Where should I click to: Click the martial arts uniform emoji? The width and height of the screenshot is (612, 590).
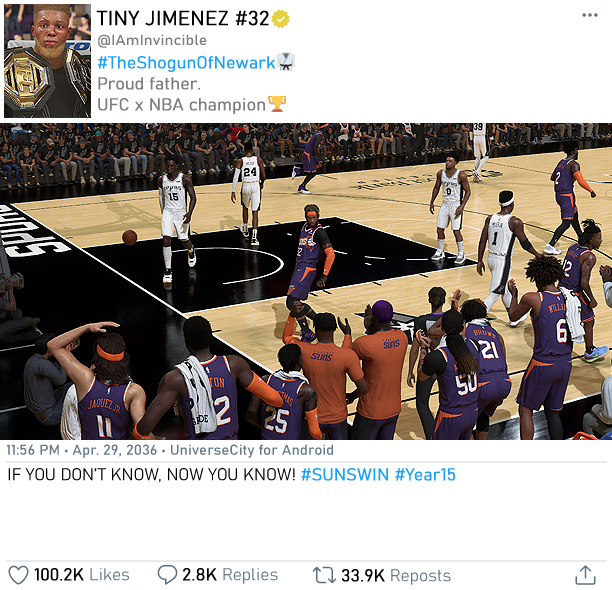tap(286, 62)
